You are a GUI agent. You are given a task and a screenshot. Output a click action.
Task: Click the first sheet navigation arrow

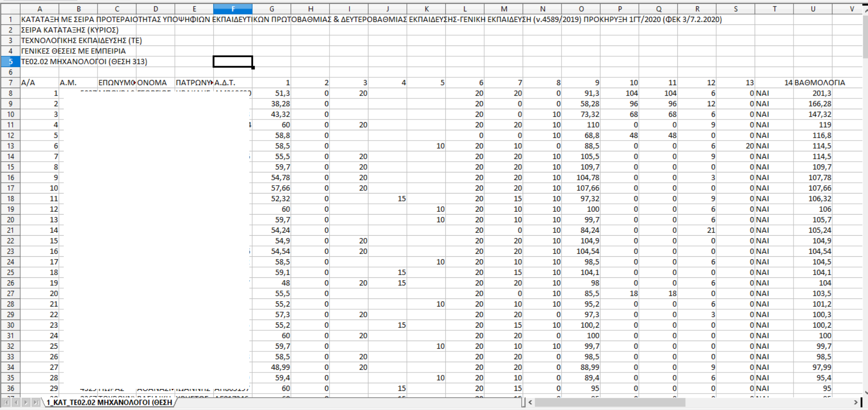(6, 403)
